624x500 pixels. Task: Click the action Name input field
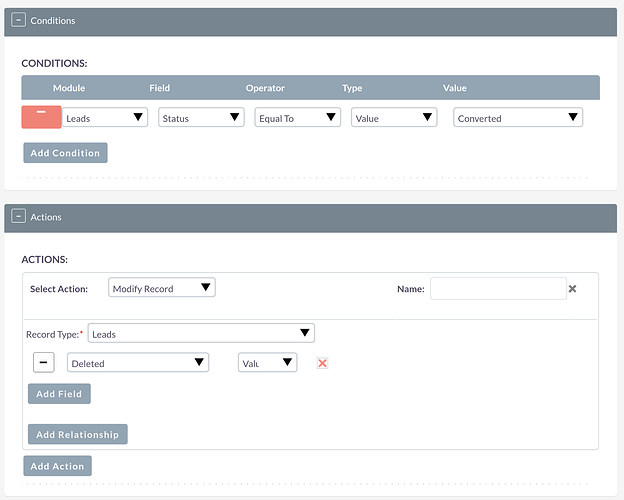tap(498, 289)
